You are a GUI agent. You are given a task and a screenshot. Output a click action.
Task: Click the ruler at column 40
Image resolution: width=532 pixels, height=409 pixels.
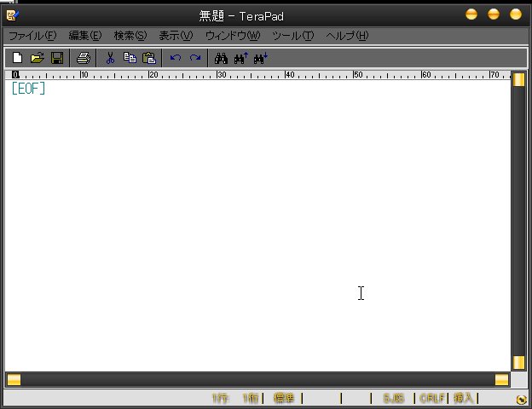[289, 75]
